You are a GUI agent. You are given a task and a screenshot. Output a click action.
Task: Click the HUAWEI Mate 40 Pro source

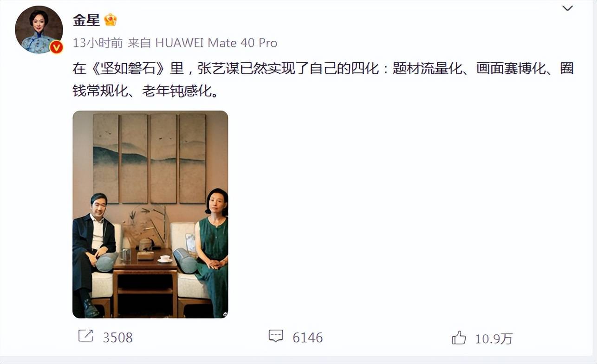(x=216, y=43)
